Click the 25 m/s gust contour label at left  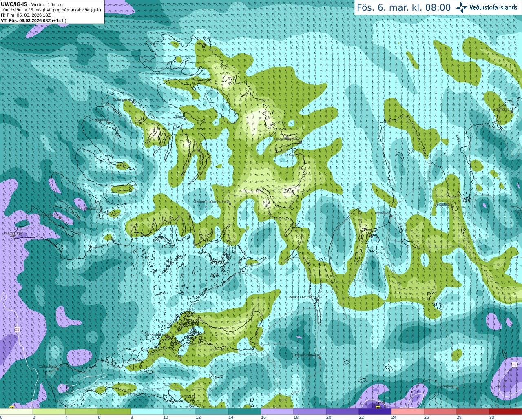tap(17, 329)
